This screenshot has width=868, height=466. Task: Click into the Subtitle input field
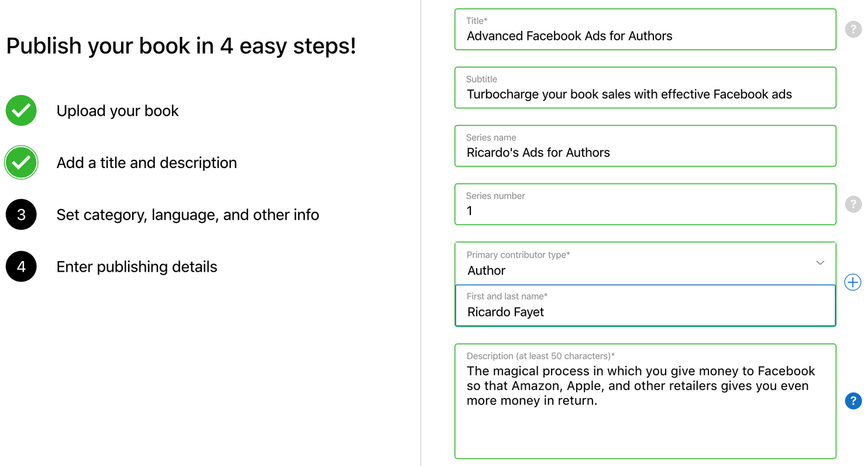pos(645,88)
